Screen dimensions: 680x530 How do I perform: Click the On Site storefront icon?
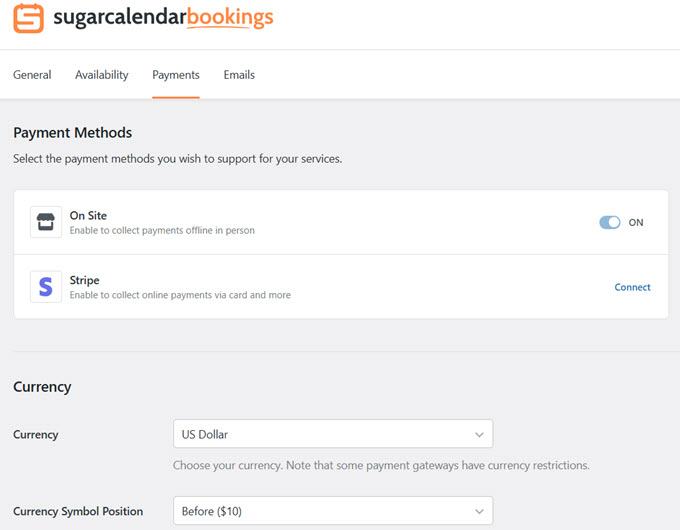[x=45, y=222]
